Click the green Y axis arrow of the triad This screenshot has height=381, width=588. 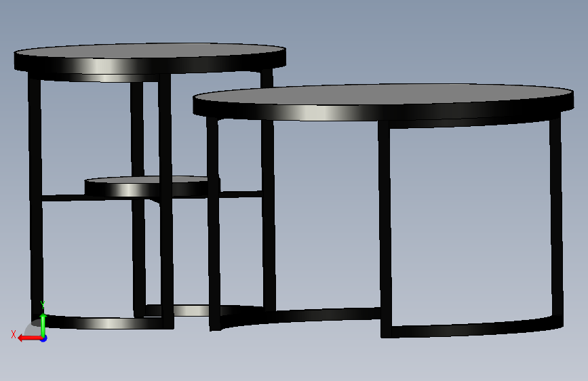coord(43,324)
